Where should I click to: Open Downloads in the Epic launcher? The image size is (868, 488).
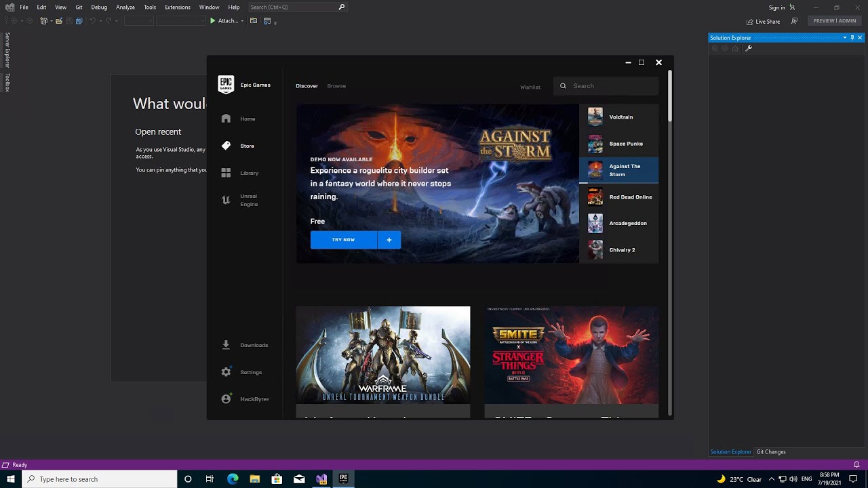point(245,345)
